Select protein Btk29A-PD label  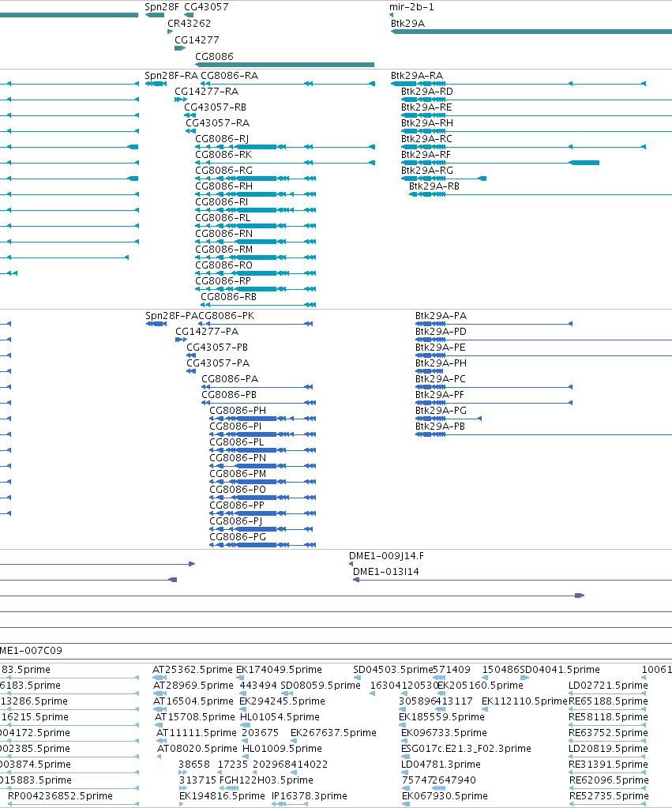(x=441, y=332)
